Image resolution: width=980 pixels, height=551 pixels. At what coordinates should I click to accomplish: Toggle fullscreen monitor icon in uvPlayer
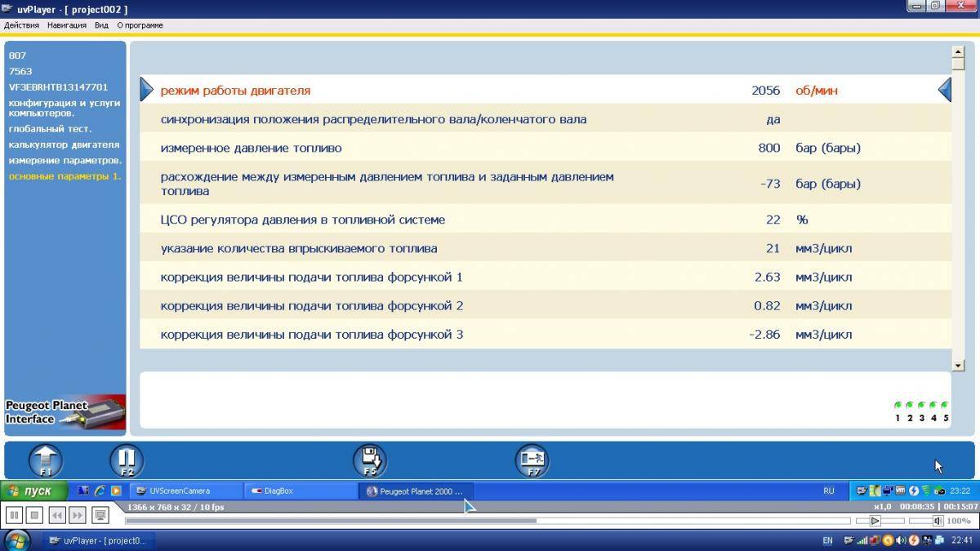pos(100,515)
